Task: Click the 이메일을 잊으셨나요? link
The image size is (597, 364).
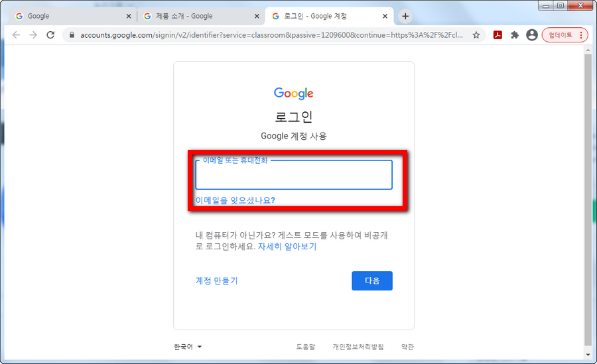Action: (235, 200)
